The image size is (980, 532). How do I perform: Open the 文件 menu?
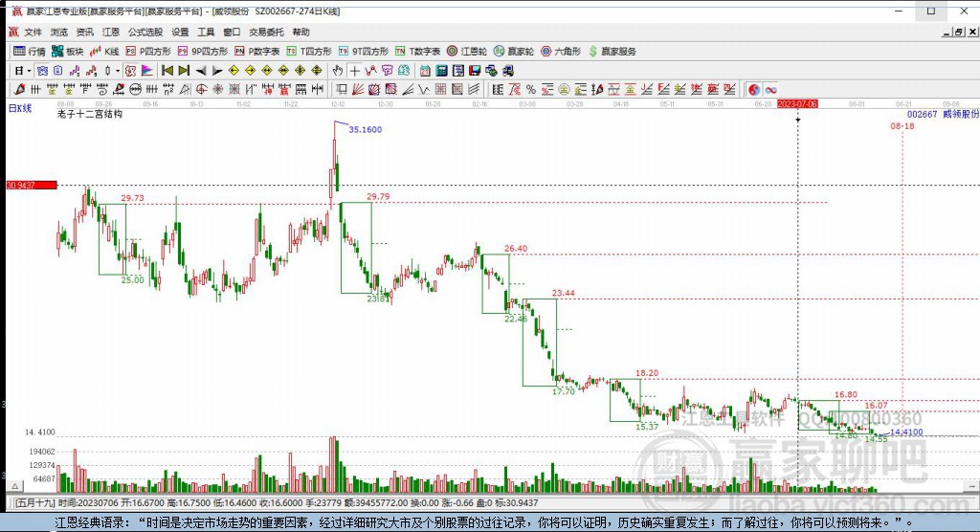point(33,32)
